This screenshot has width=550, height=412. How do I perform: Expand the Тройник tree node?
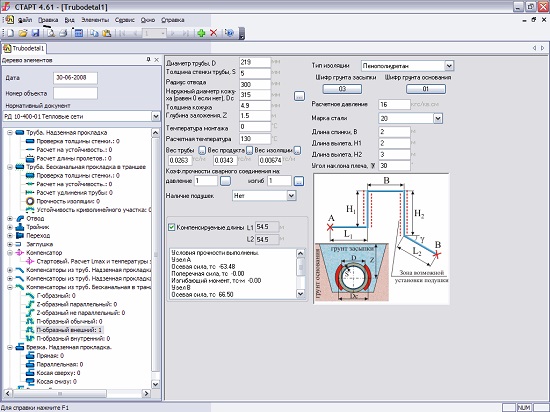[10, 227]
